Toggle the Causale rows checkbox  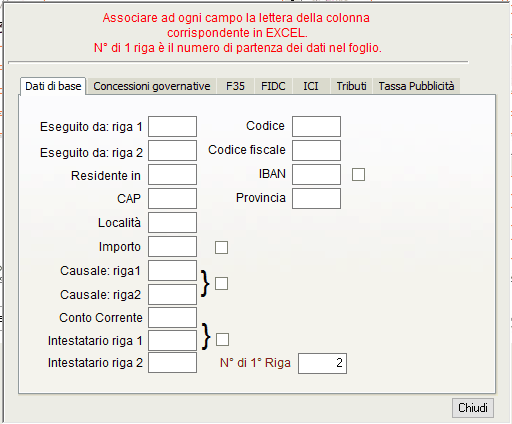coord(221,284)
